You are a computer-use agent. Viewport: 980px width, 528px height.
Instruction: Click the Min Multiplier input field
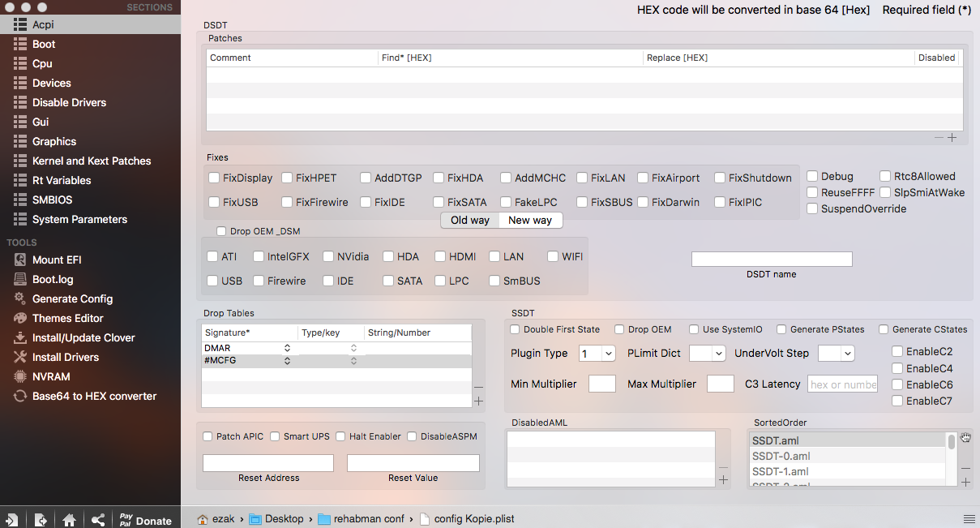[x=602, y=384]
